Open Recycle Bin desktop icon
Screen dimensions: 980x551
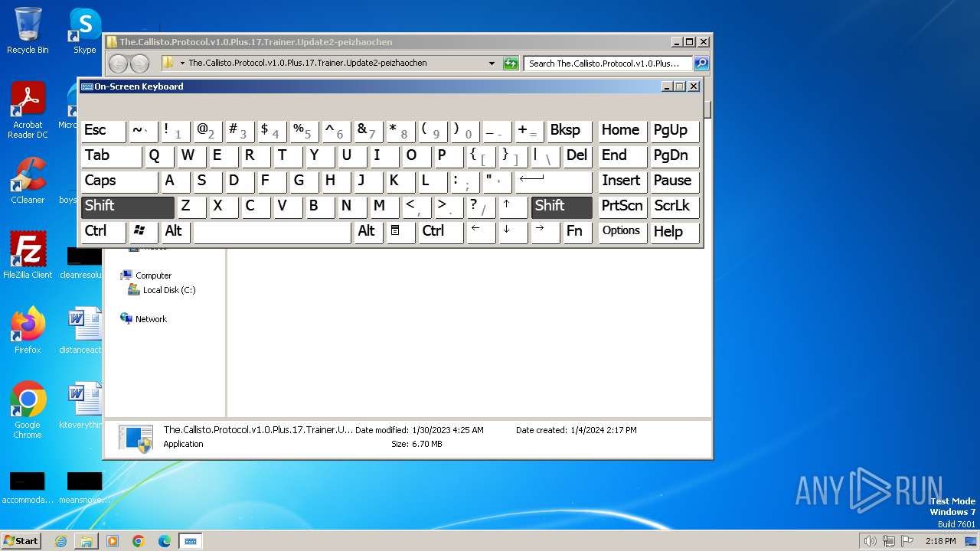(x=28, y=31)
